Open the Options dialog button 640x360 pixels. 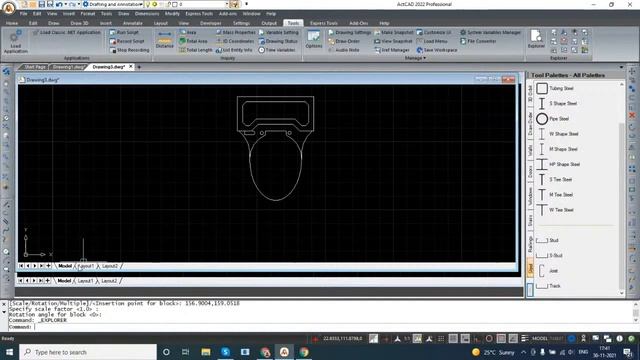pyautogui.click(x=313, y=40)
